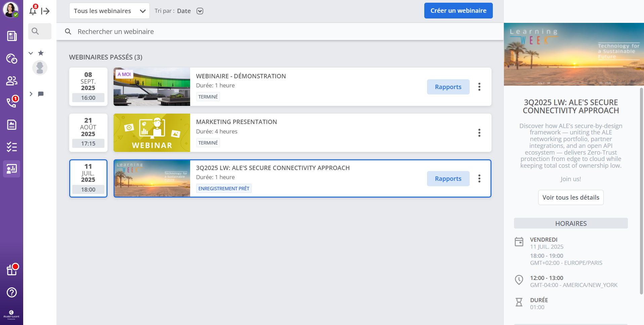Open the 'Tous les webinaires' filter dropdown
644x325 pixels.
coord(110,11)
